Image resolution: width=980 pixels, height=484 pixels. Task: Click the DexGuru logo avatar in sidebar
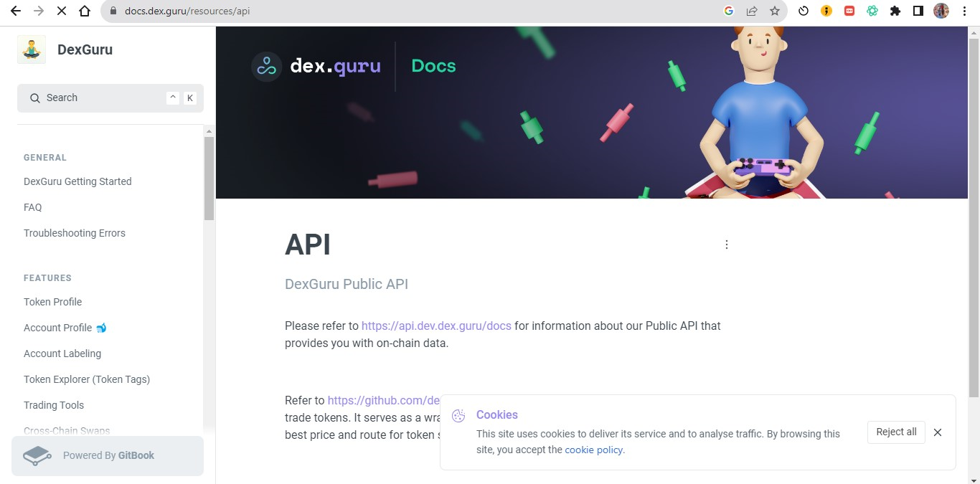[x=32, y=49]
